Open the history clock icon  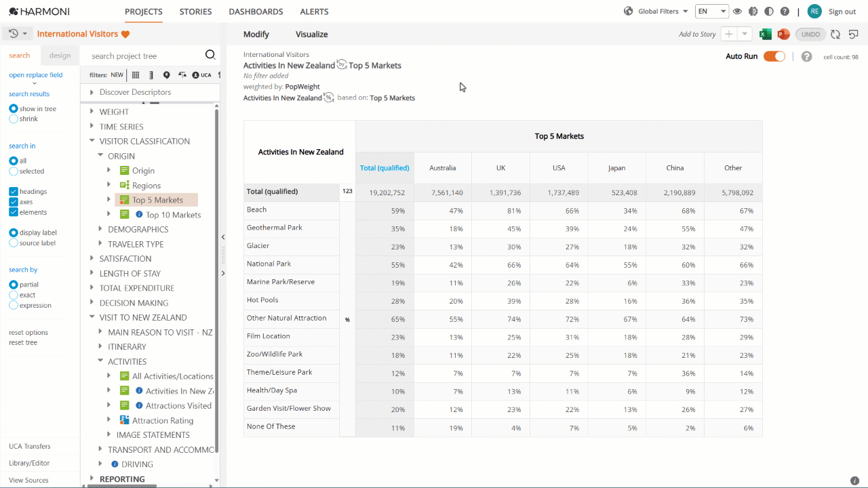[14, 34]
